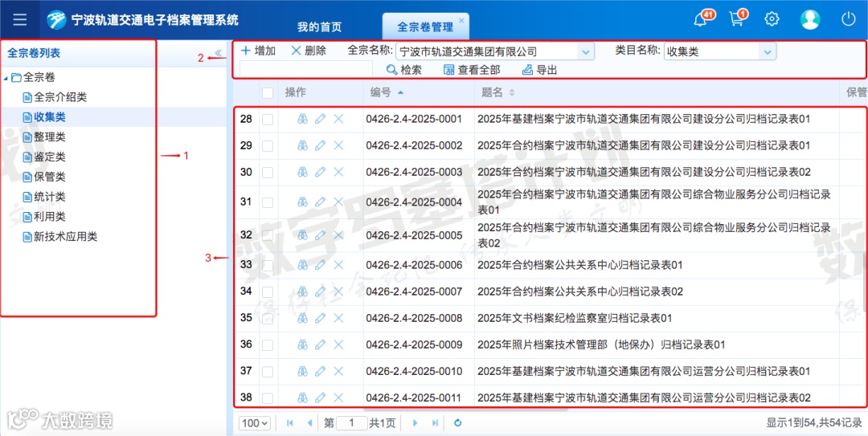Click title 2025年文书档案纪检监察室归档记录表01
Viewport: 868px width, 436px height.
575,318
